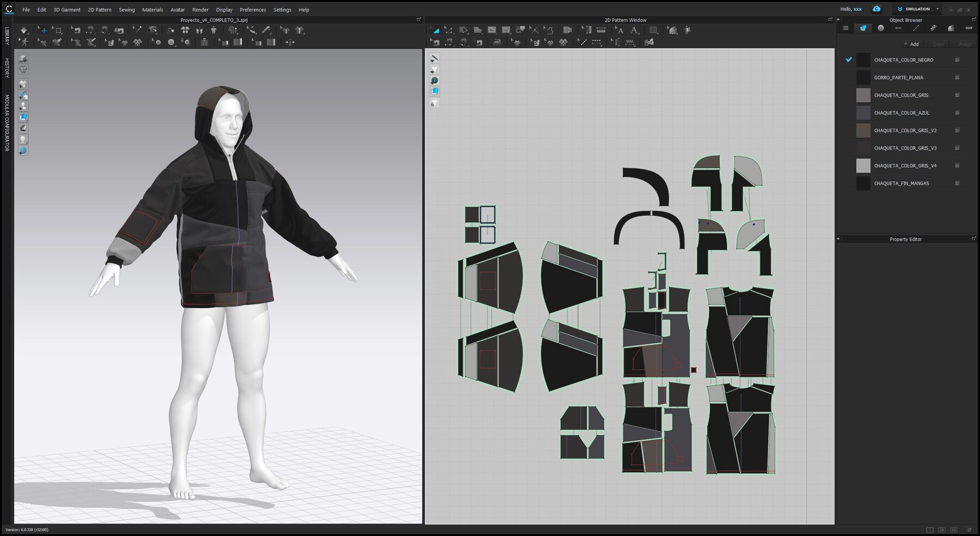Click the CHAQUETA_COLOR_GRIS fabric color swatch
The height and width of the screenshot is (536, 980).
(x=863, y=95)
